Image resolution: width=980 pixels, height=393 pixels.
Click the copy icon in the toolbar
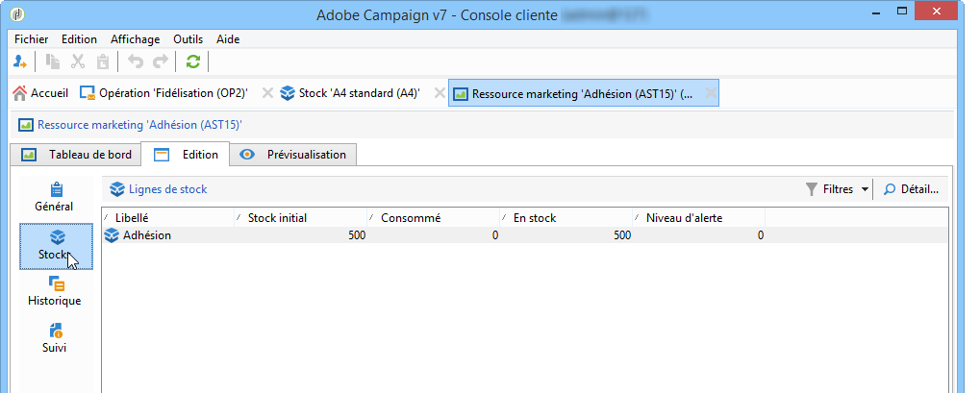point(54,61)
